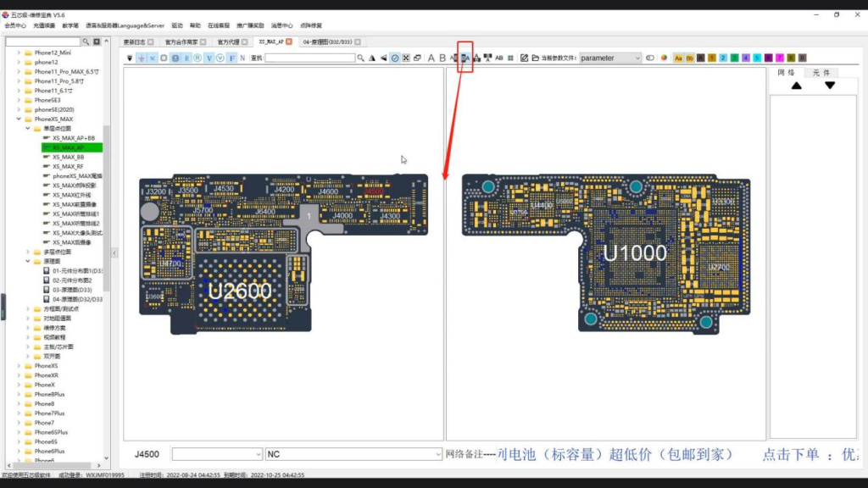This screenshot has width=868, height=488.
Task: Click the NC toolbar icon
Action: pyautogui.click(x=153, y=58)
